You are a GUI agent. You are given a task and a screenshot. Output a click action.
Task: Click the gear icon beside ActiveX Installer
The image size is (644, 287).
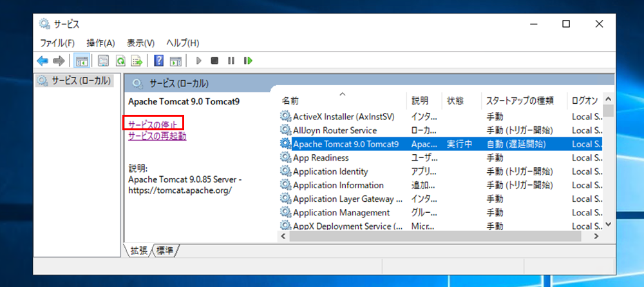286,116
